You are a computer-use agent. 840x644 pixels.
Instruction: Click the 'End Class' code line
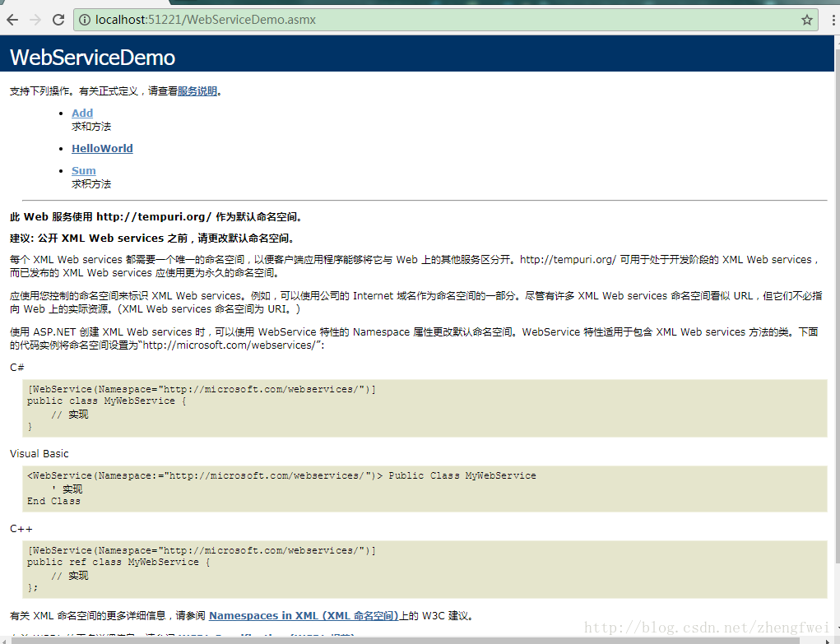53,501
